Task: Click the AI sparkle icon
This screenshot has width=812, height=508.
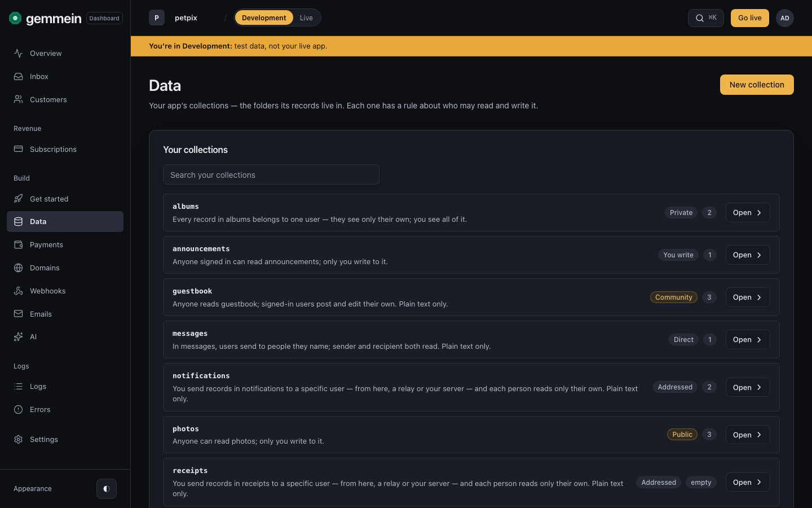Action: point(19,336)
